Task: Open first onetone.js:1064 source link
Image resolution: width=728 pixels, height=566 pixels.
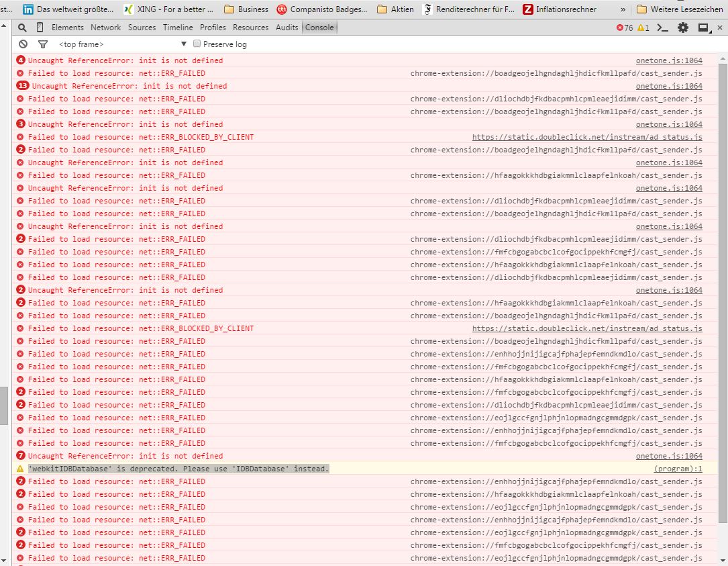Action: tap(669, 60)
